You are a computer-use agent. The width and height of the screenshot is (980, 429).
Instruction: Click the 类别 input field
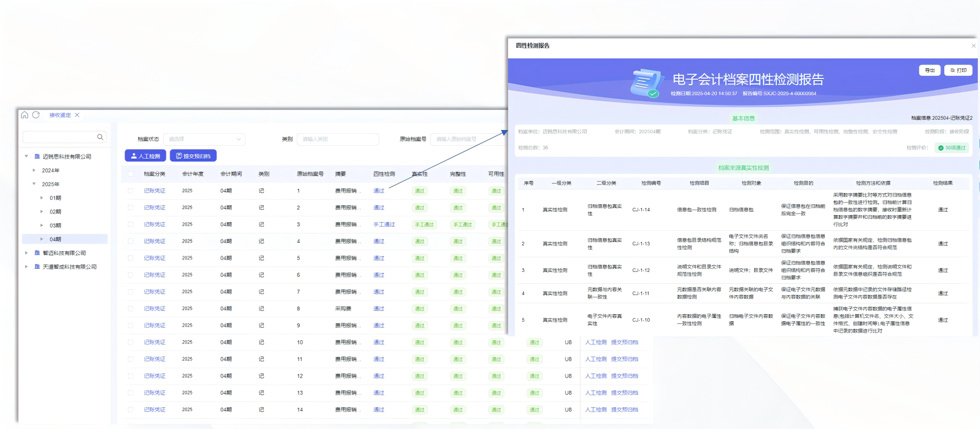coord(337,139)
